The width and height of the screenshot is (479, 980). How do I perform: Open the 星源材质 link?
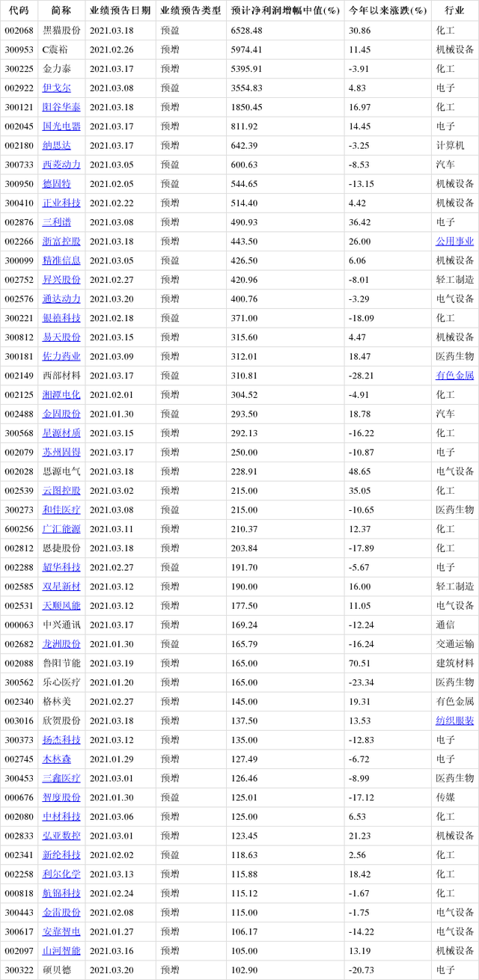tap(61, 433)
